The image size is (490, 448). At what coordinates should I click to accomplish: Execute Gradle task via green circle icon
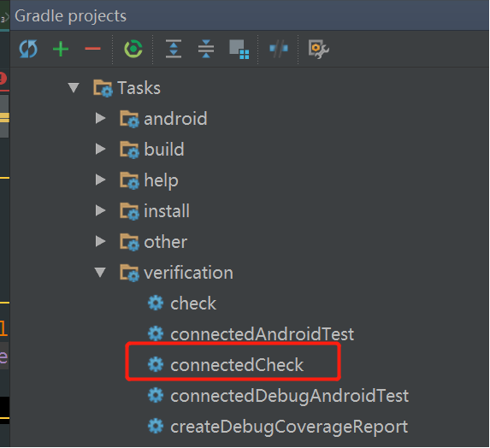(x=133, y=49)
